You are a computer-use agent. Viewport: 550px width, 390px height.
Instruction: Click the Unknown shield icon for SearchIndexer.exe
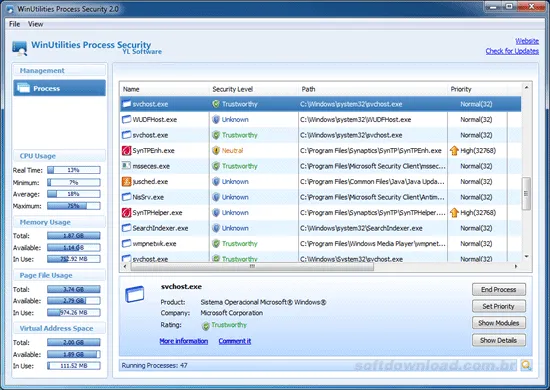tap(216, 228)
